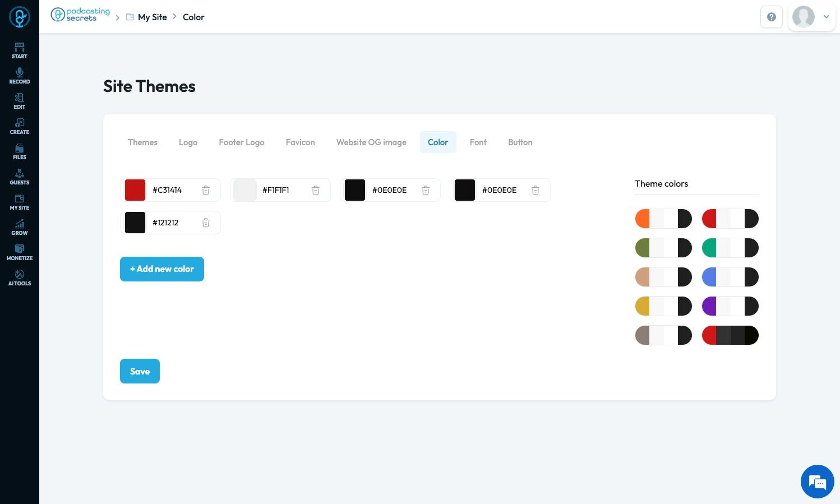Screen dimensions: 840x504
Task: Delete the second #0E0E0E color
Action: (x=536, y=190)
